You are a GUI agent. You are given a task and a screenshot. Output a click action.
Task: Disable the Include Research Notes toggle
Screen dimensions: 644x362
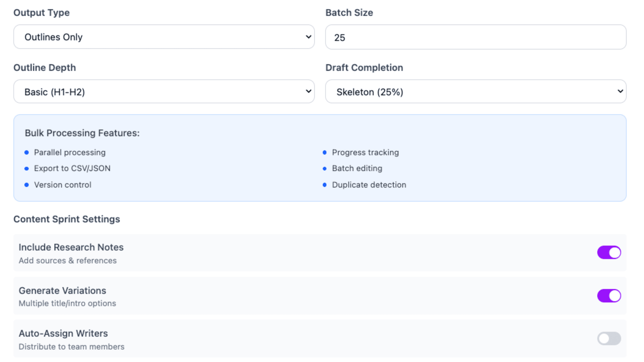coord(609,252)
